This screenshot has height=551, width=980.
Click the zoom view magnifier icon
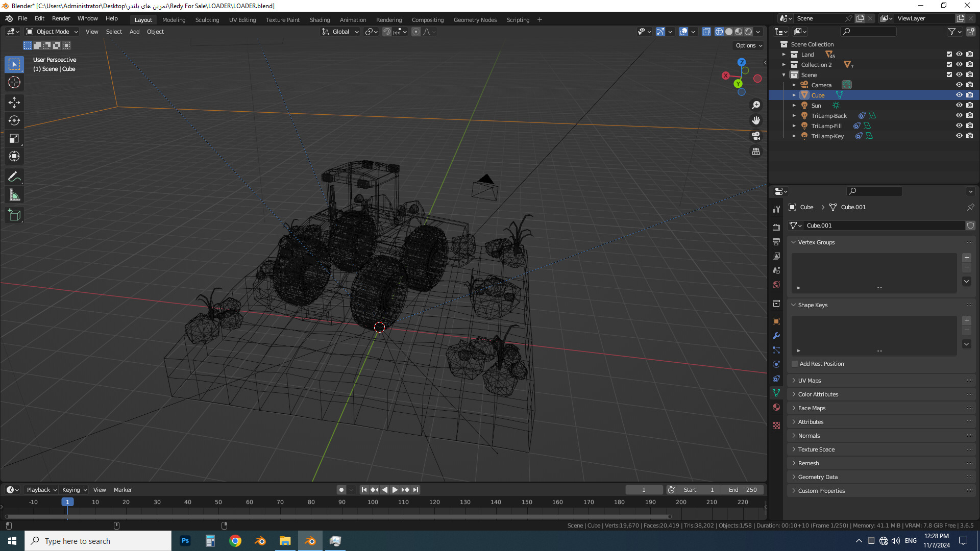point(756,105)
